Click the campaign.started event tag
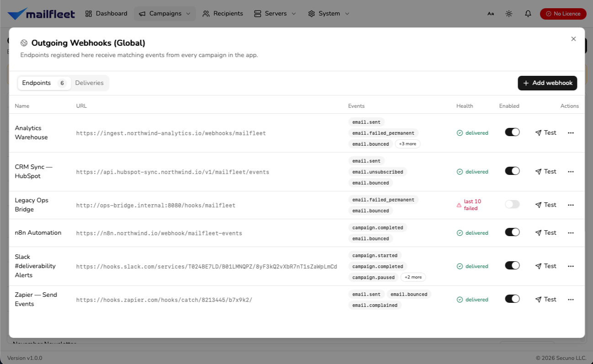This screenshot has height=364, width=593. pyautogui.click(x=375, y=255)
